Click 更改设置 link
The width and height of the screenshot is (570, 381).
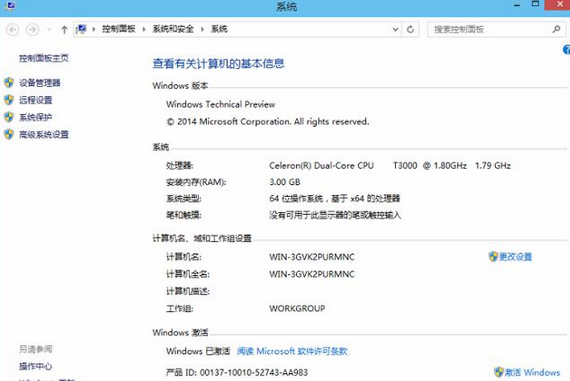pos(515,257)
